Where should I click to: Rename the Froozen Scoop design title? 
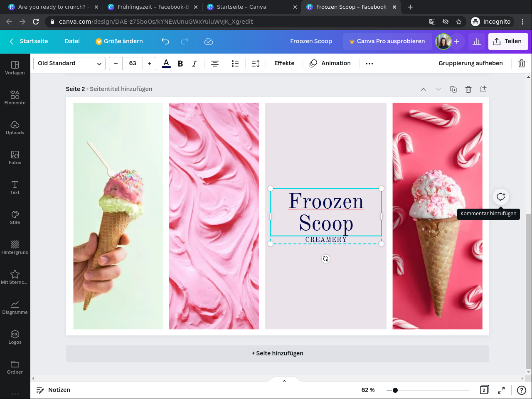pos(311,41)
